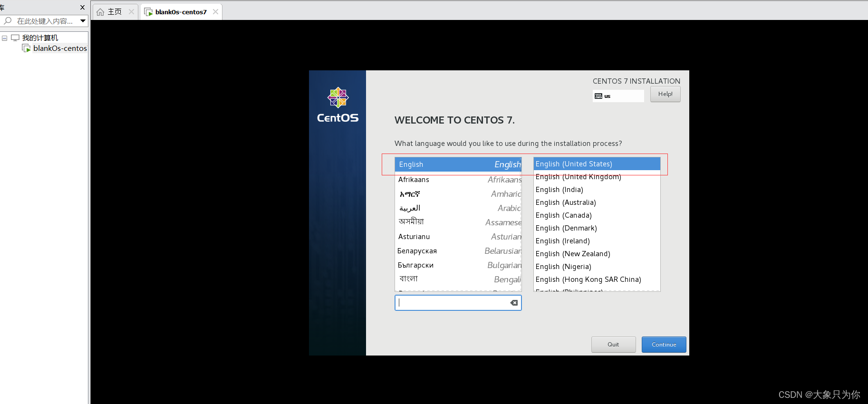
Task: Collapse the 我的计算机 tree node
Action: 4,38
